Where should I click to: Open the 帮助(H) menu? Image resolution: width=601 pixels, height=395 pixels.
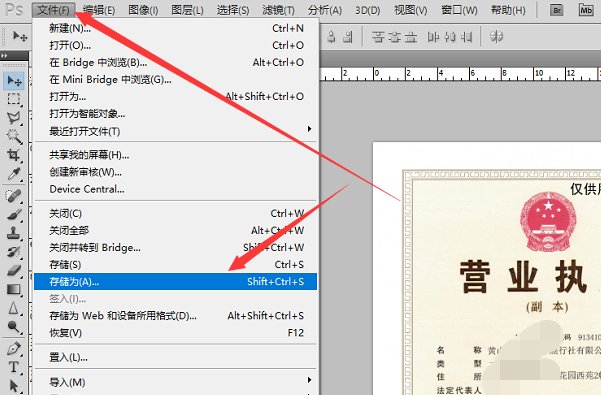click(508, 10)
